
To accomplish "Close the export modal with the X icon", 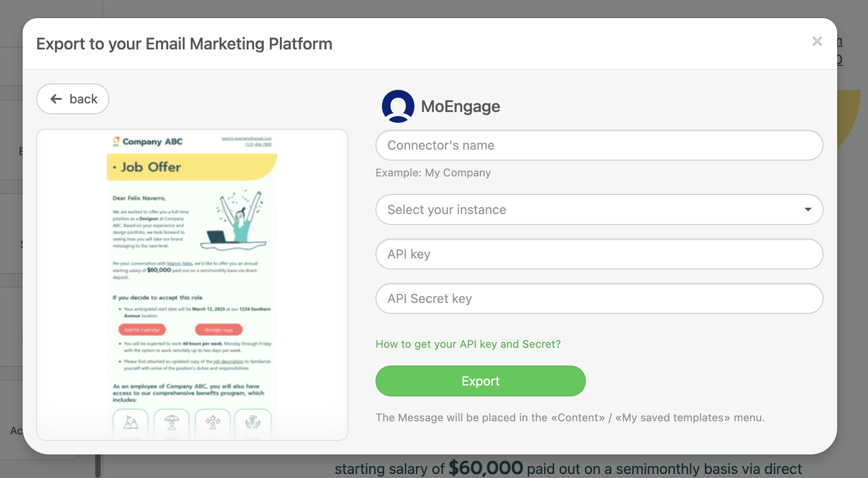I will 817,41.
